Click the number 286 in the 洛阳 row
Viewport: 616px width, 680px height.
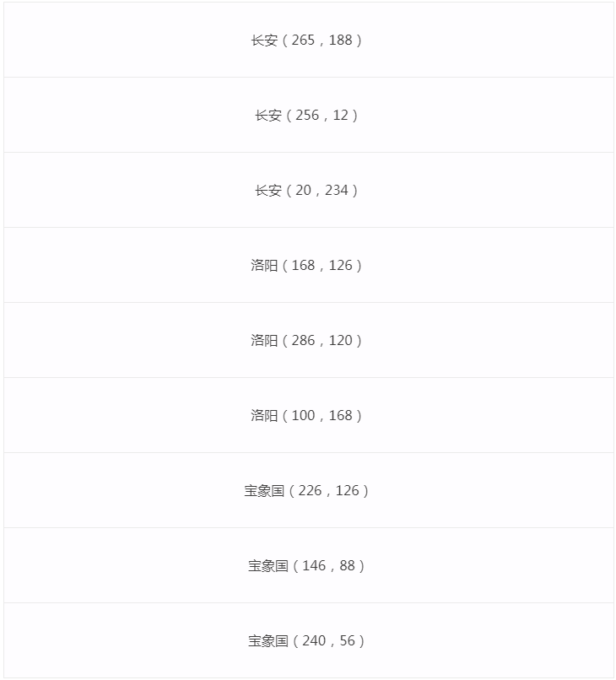[x=303, y=341]
